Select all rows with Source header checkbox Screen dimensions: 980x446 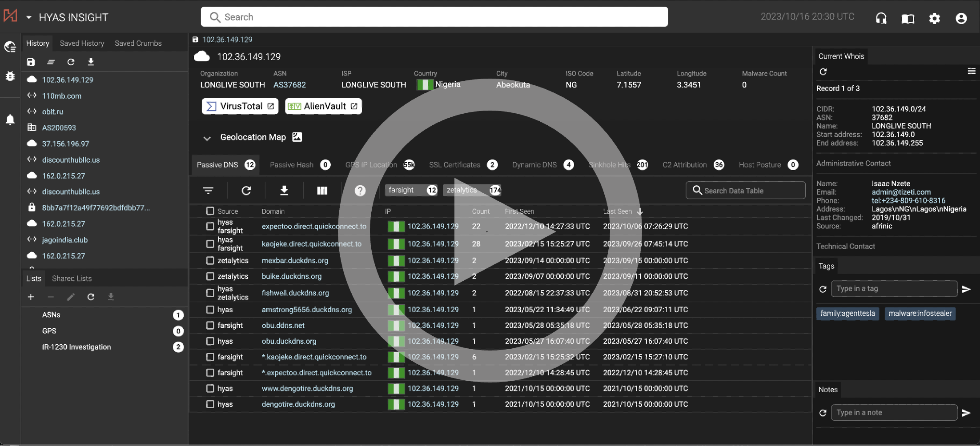click(210, 211)
